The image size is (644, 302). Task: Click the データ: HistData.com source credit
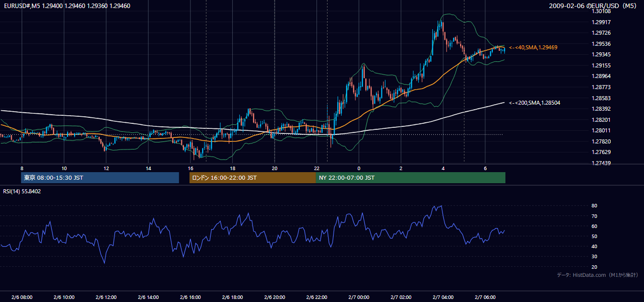(x=598, y=275)
